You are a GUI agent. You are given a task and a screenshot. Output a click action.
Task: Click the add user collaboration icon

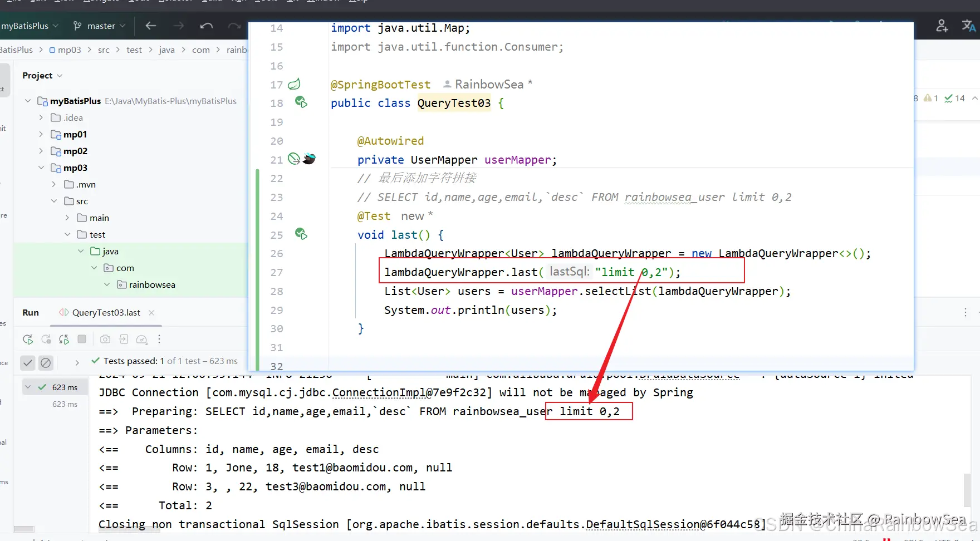coord(942,26)
